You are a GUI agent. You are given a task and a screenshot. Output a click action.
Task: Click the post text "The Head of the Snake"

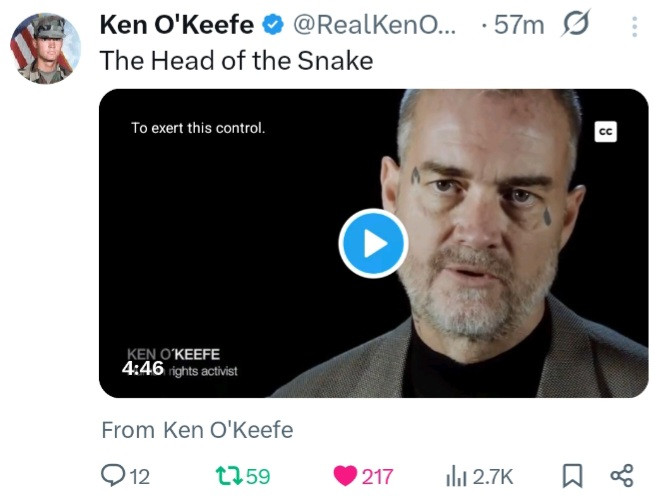[x=236, y=60]
